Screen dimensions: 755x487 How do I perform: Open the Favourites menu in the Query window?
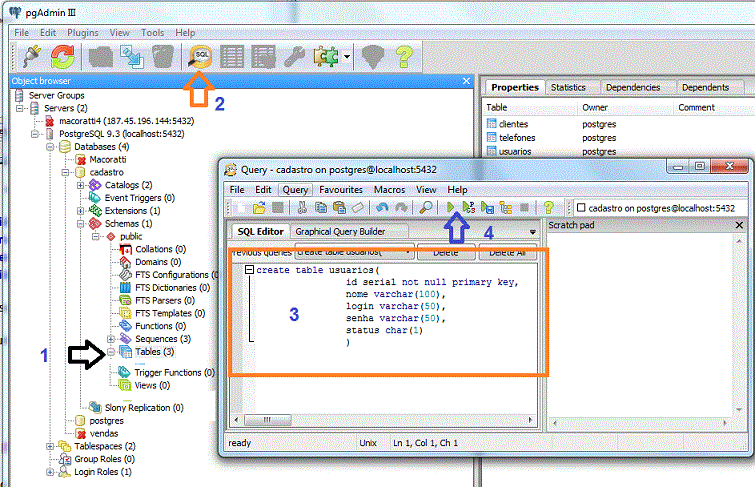pos(341,190)
